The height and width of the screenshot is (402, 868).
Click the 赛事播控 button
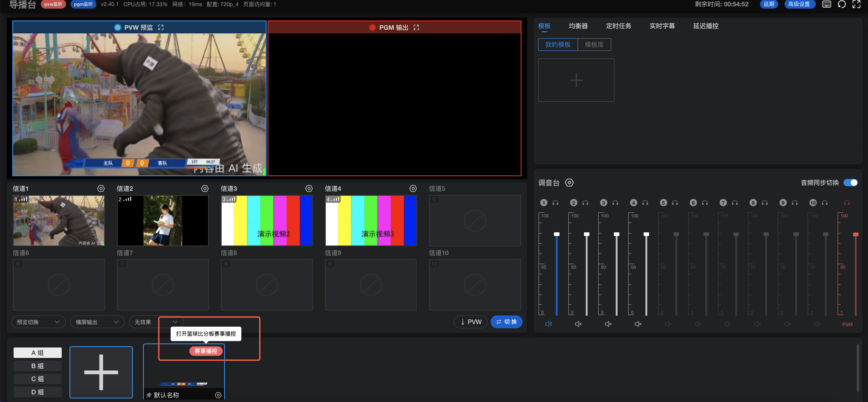(x=206, y=351)
